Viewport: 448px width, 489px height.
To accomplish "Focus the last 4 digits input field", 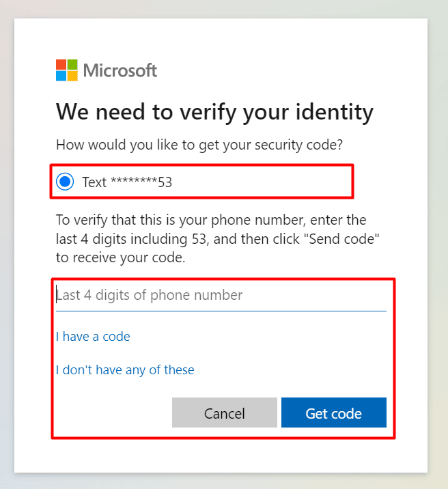I will click(221, 296).
